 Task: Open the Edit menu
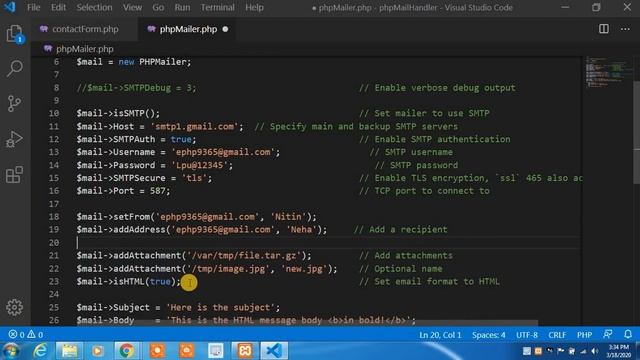point(58,7)
